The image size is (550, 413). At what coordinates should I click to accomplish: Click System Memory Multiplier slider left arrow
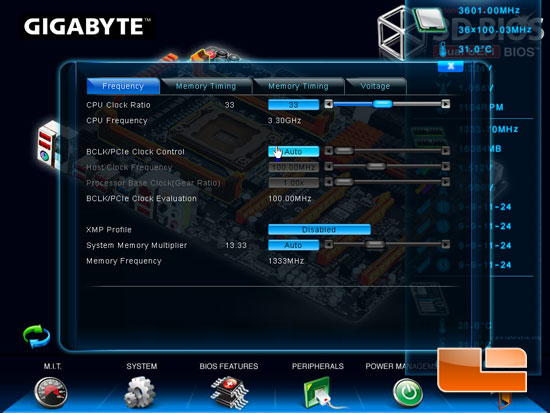pyautogui.click(x=328, y=244)
